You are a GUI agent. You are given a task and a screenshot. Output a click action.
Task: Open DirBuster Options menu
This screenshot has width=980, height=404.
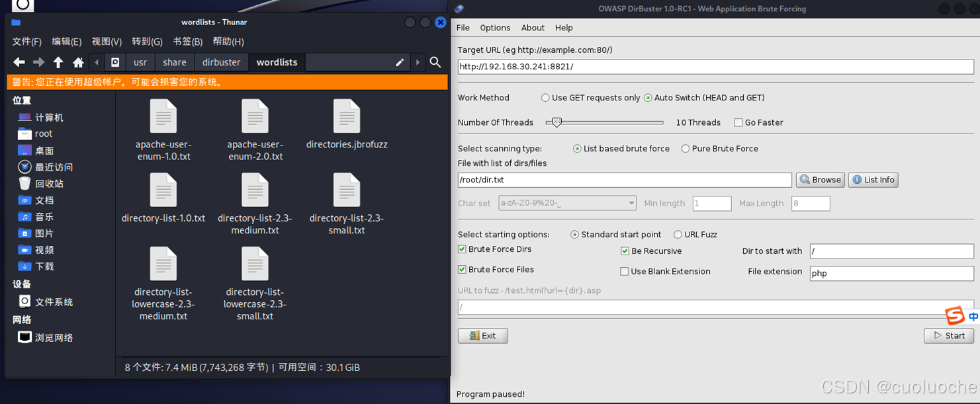[x=495, y=28]
